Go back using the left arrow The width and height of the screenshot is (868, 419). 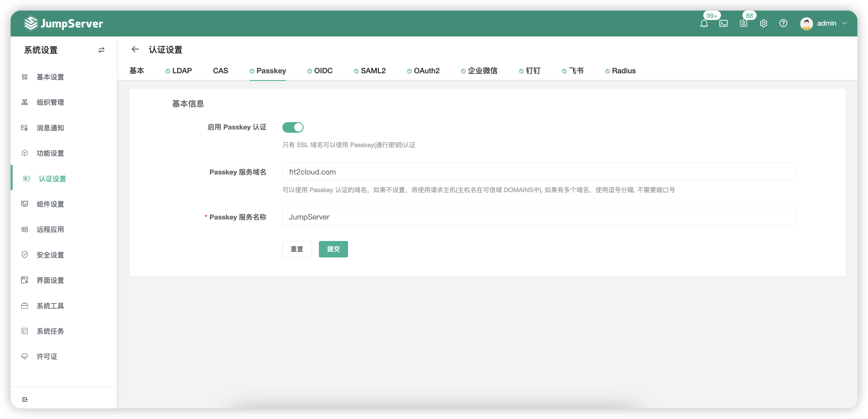[x=135, y=49]
